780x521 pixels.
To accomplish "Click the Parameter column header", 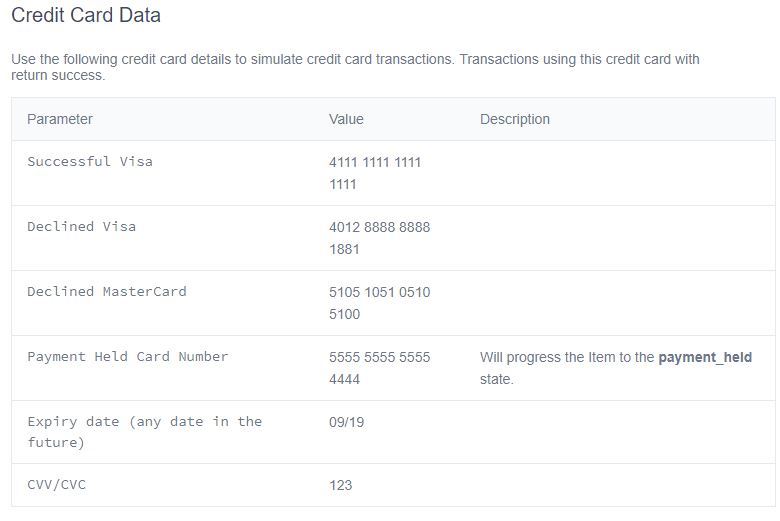I will (x=60, y=119).
